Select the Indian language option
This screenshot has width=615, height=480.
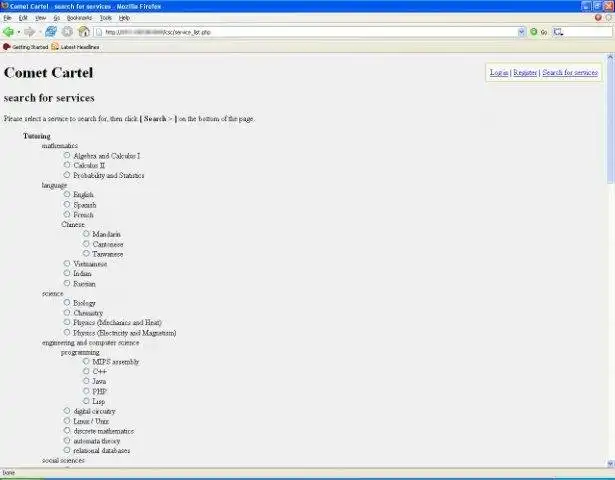[67, 273]
